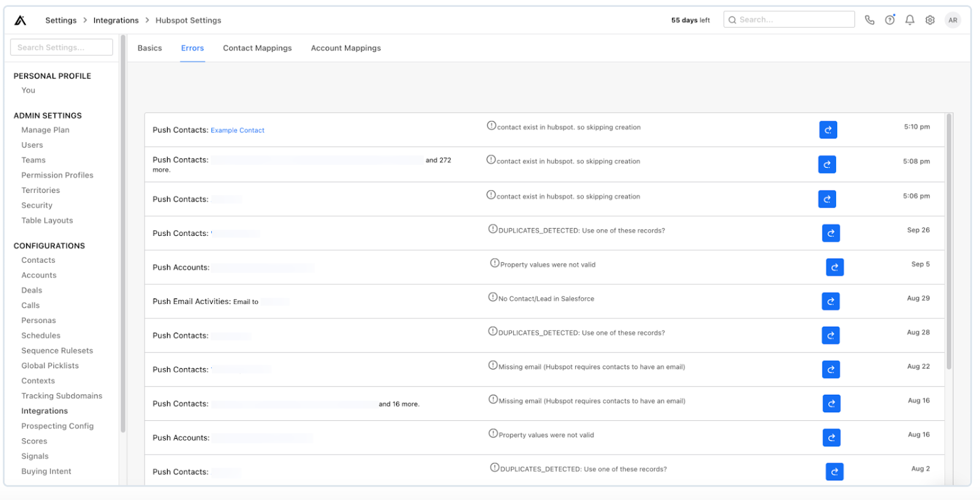Open Contexts configuration
This screenshot has width=980, height=500.
click(x=38, y=381)
